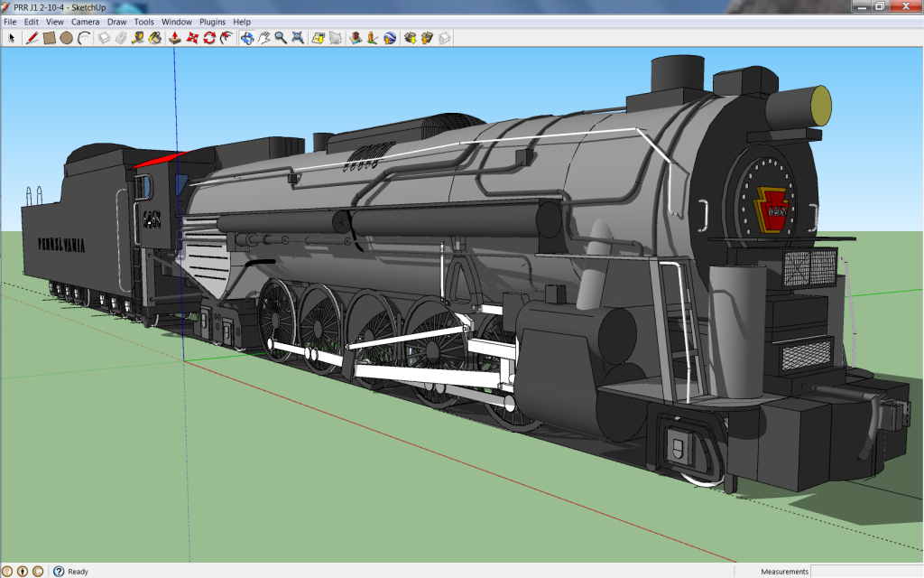Pick the Line pencil tool
Viewport: 924px width, 578px height.
tap(32, 38)
